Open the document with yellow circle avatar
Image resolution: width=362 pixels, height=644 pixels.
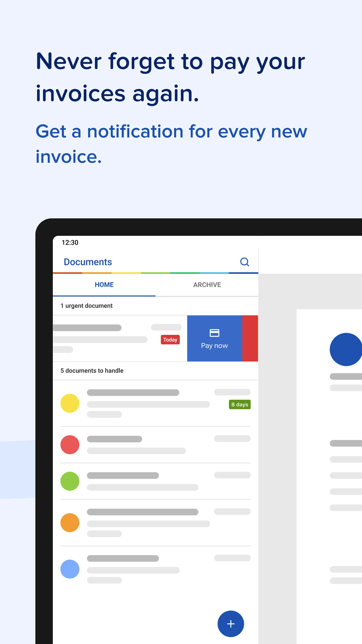156,403
